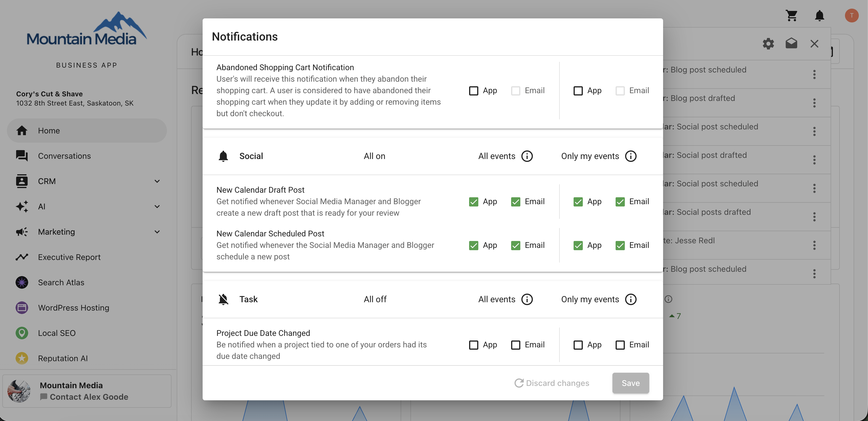Expand the Marketing menu chevron

[157, 232]
